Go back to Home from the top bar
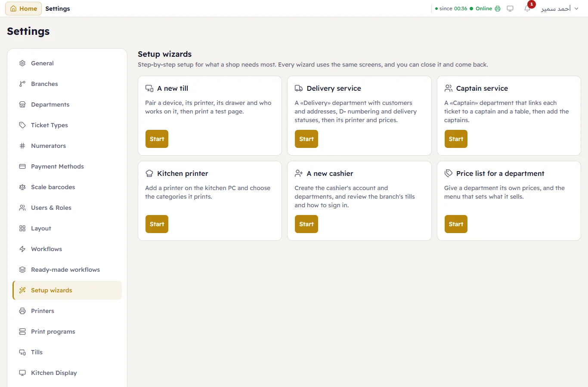The image size is (588, 387). [x=24, y=9]
